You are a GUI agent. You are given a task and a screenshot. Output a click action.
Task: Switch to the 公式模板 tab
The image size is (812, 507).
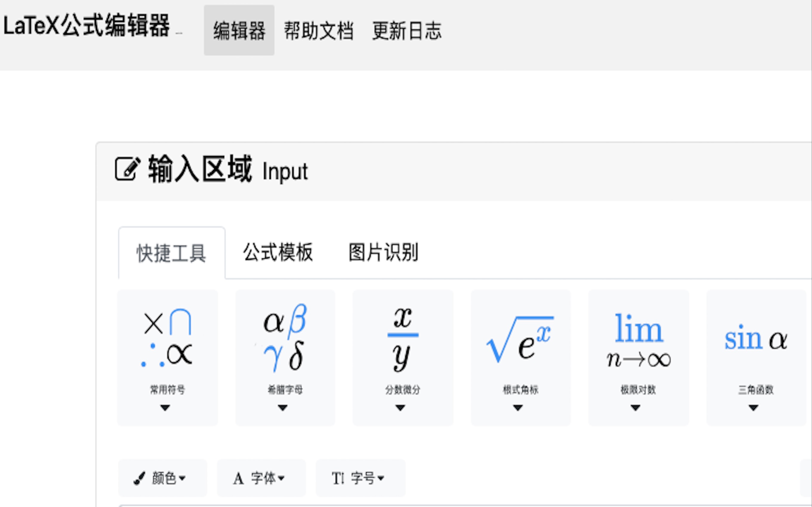click(x=278, y=252)
